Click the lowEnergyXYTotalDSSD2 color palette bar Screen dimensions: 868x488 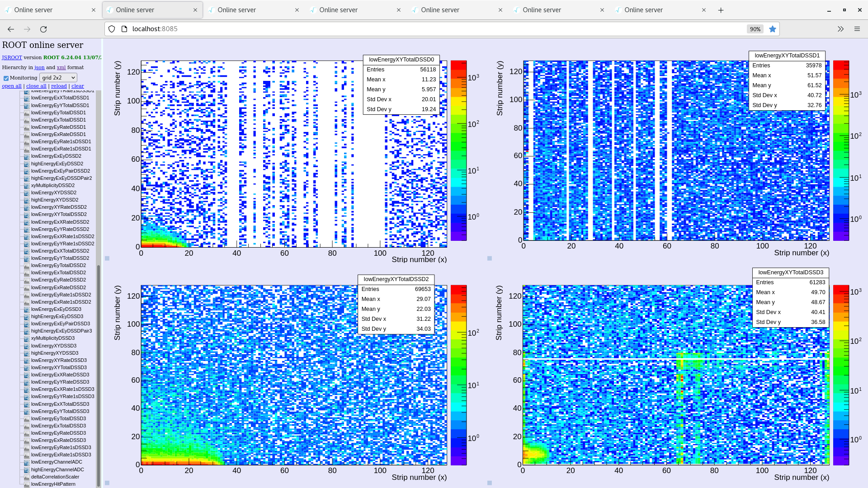tap(458, 375)
